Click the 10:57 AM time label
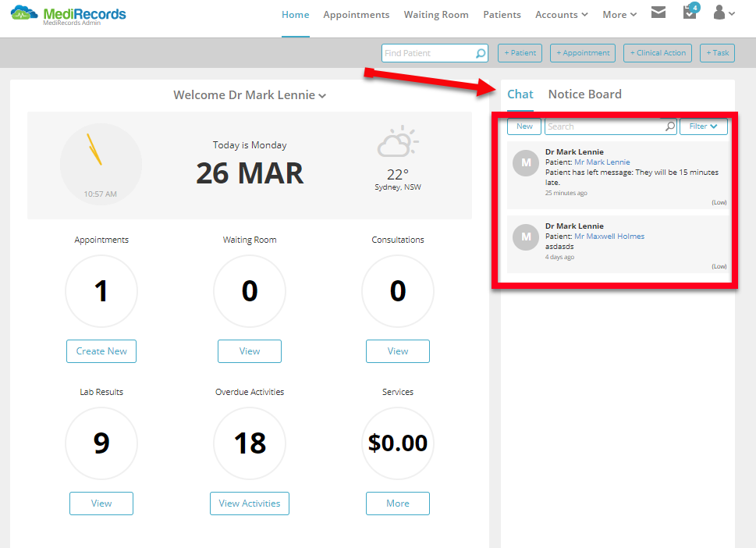Screen dimensions: 756x548 [x=101, y=194]
